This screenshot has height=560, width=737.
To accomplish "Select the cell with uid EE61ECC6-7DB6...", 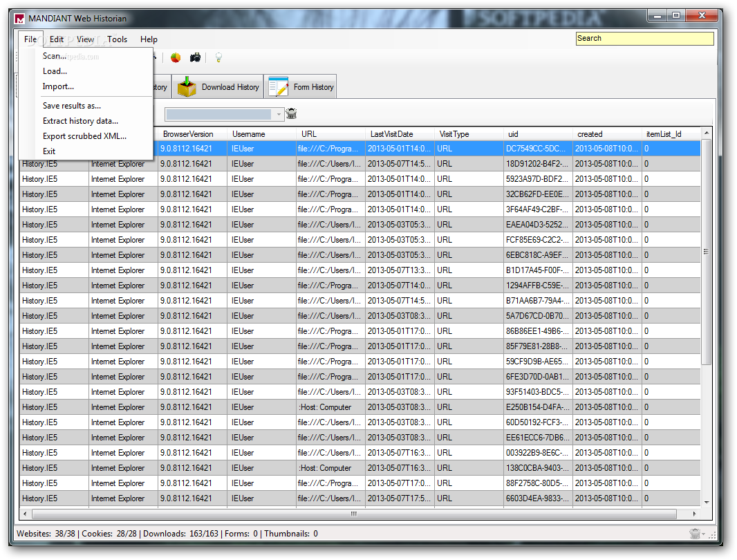I will [x=538, y=437].
